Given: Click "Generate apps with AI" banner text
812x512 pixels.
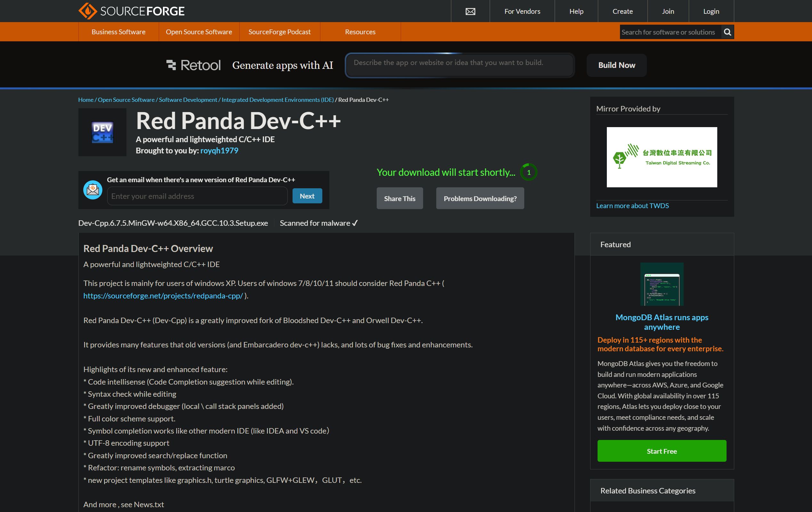Looking at the screenshot, I should tap(283, 65).
